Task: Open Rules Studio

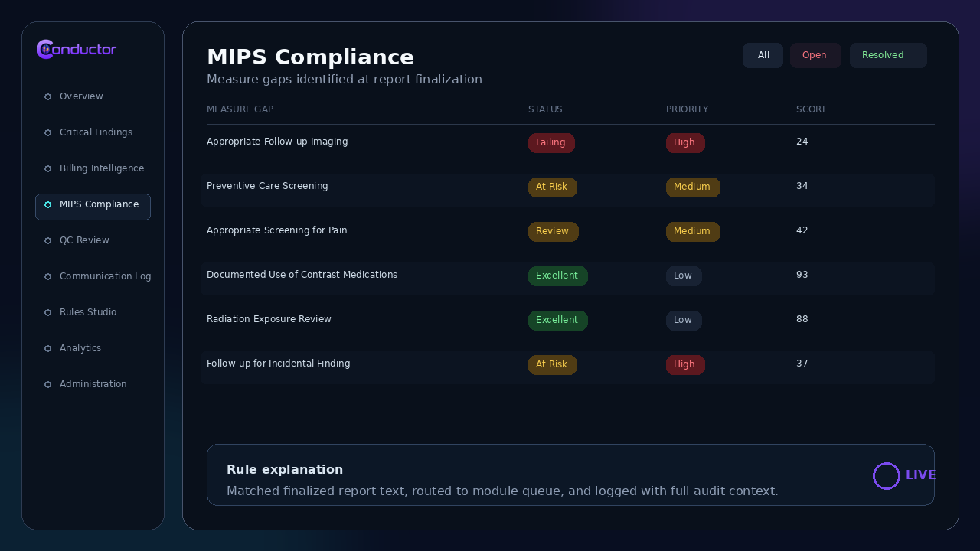Action: pyautogui.click(x=93, y=312)
